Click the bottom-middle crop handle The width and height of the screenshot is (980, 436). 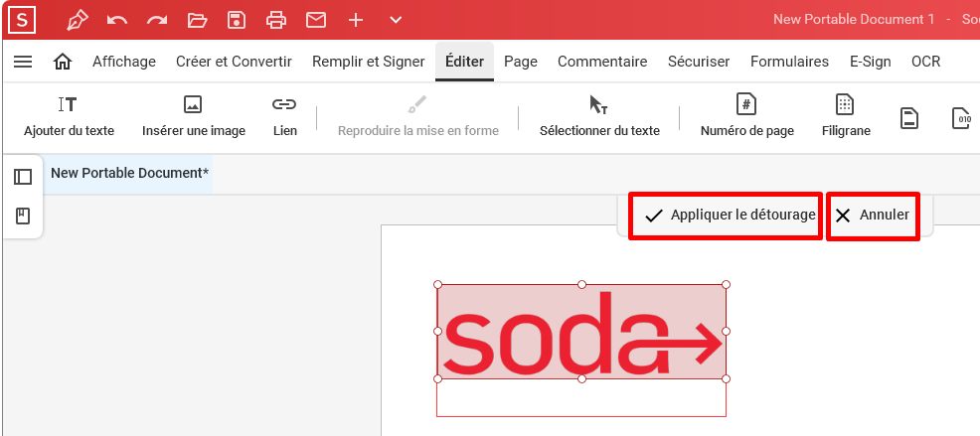click(x=581, y=378)
